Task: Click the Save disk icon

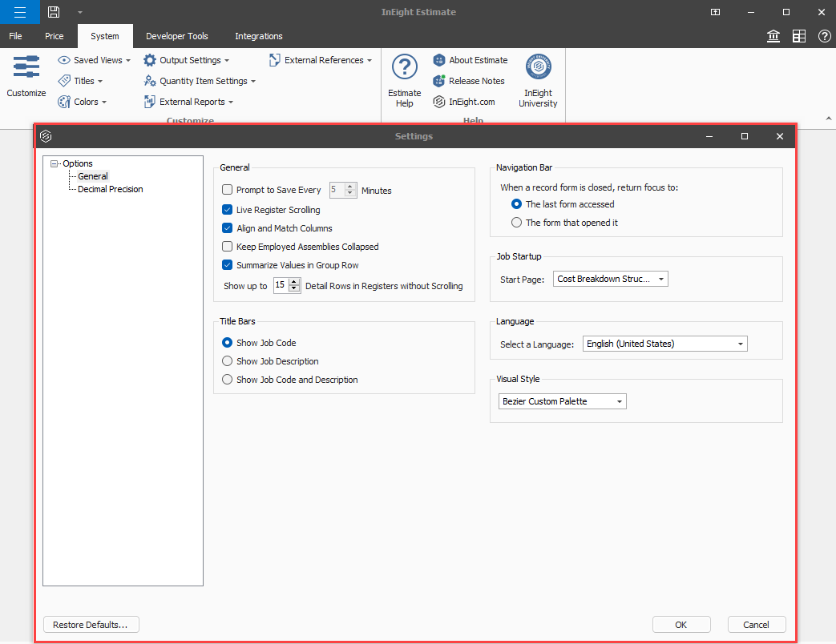Action: [x=54, y=12]
